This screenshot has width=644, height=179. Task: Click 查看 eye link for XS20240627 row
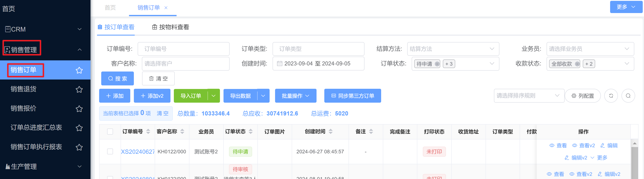pos(558,146)
